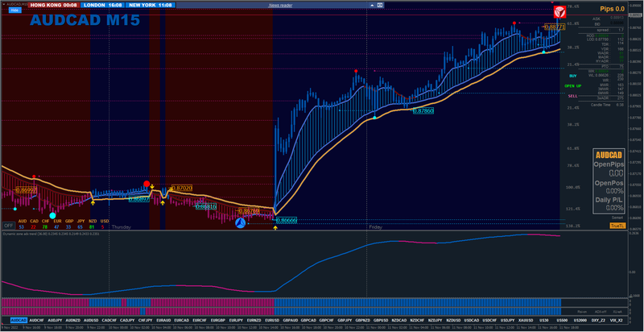Switch to the AUDUSD symbol tab
This screenshot has height=332, width=644.
[x=91, y=320]
